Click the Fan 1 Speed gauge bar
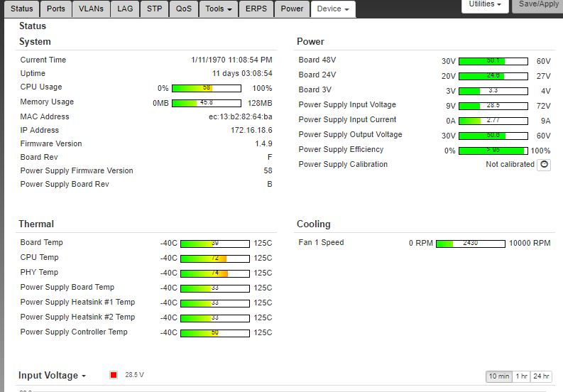 [470, 244]
